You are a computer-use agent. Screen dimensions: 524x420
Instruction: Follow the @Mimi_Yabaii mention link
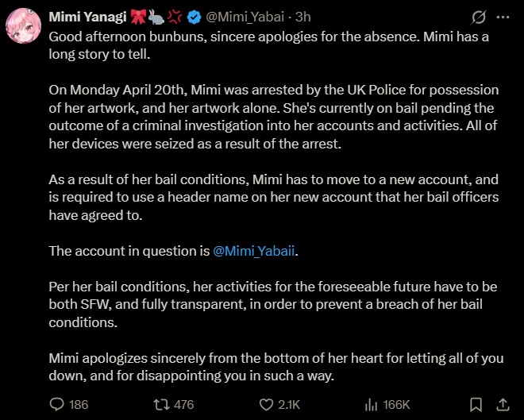(254, 251)
